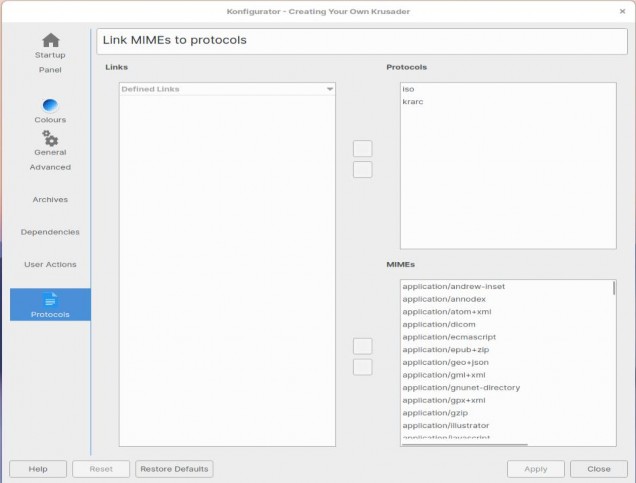Open the General settings gears icon
The width and height of the screenshot is (636, 483).
point(50,138)
